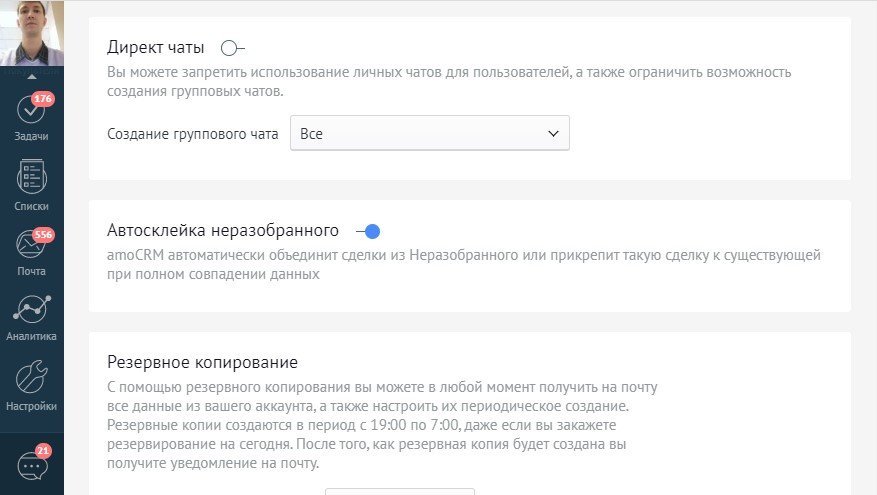Click the user profile photo
Screen dimensions: 877x495
(32, 33)
